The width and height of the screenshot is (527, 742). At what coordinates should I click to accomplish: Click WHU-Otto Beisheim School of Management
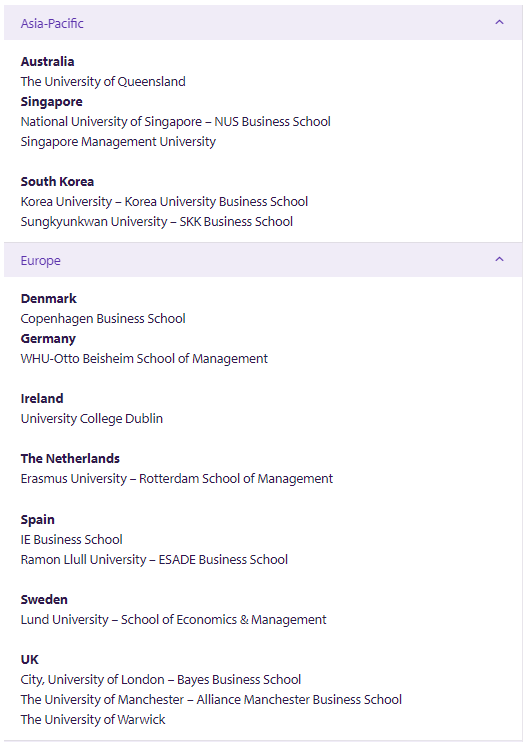coord(144,359)
